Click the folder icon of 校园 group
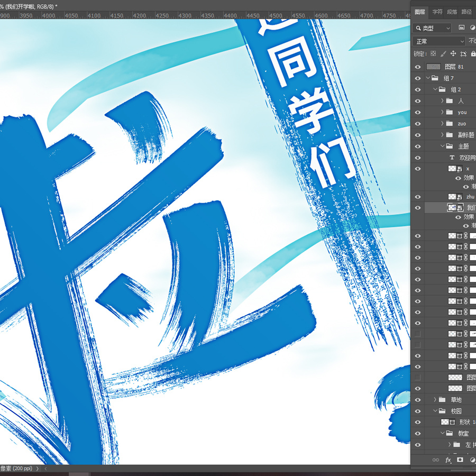This screenshot has height=476, width=476. [442, 411]
